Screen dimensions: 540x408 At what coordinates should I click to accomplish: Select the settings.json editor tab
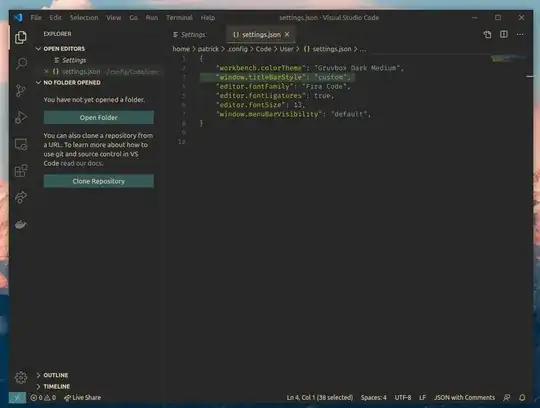(261, 34)
